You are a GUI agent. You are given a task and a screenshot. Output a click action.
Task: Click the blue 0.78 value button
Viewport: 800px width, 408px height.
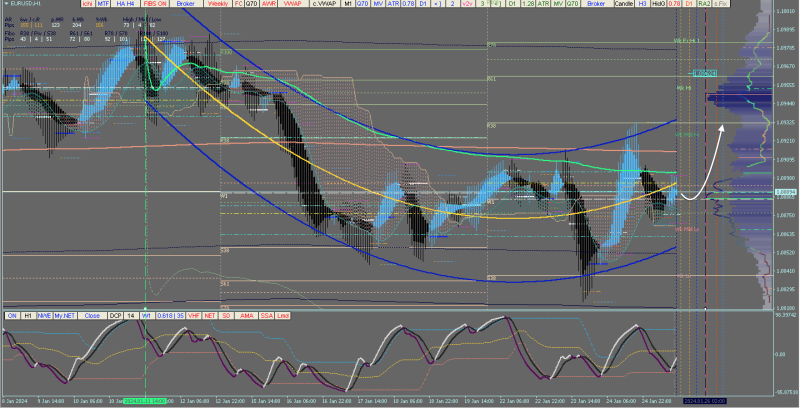pyautogui.click(x=408, y=4)
